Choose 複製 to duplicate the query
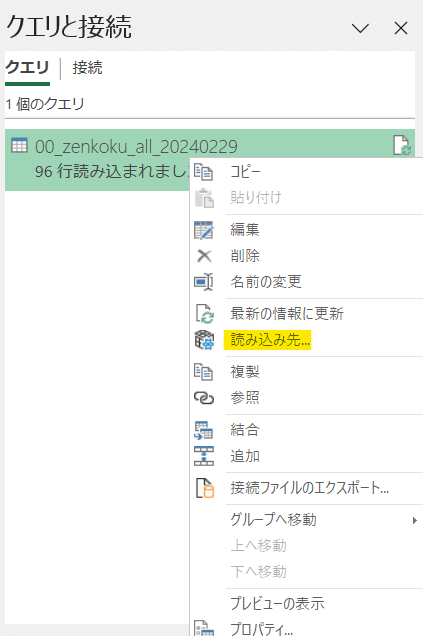423x636 pixels. coord(245,372)
